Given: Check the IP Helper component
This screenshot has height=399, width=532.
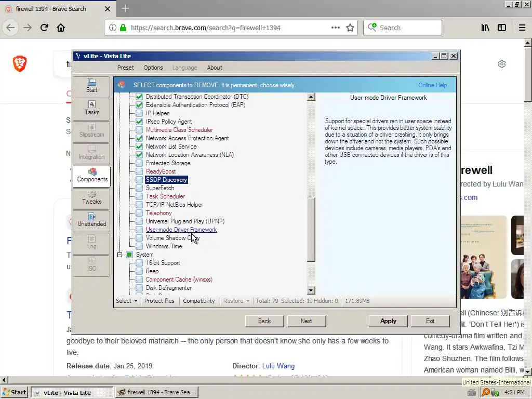Looking at the screenshot, I should pos(139,113).
